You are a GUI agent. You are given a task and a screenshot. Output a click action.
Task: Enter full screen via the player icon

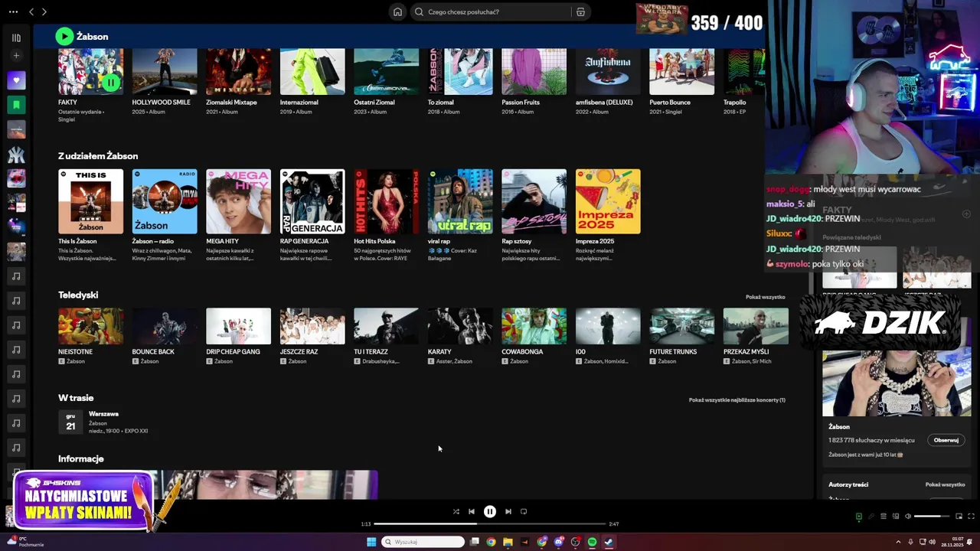pos(971,517)
